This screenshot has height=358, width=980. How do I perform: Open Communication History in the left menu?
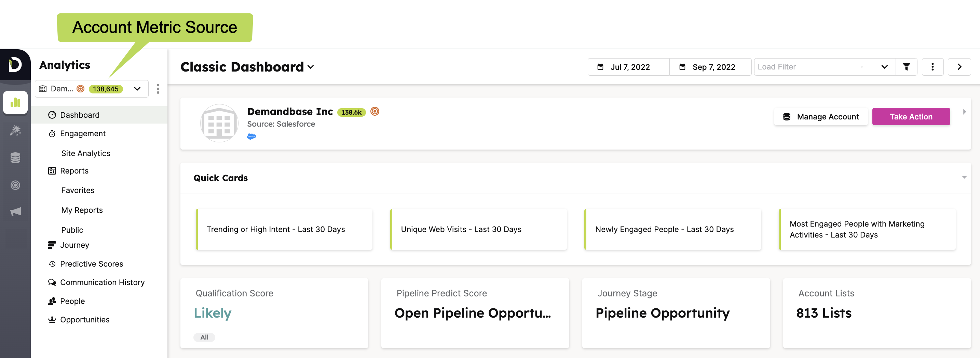[102, 282]
